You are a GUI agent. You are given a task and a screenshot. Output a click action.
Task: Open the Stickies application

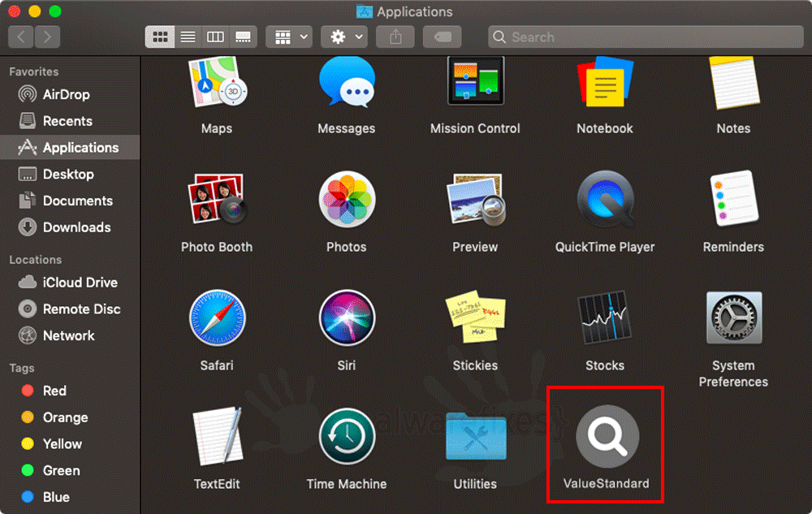coord(475,317)
